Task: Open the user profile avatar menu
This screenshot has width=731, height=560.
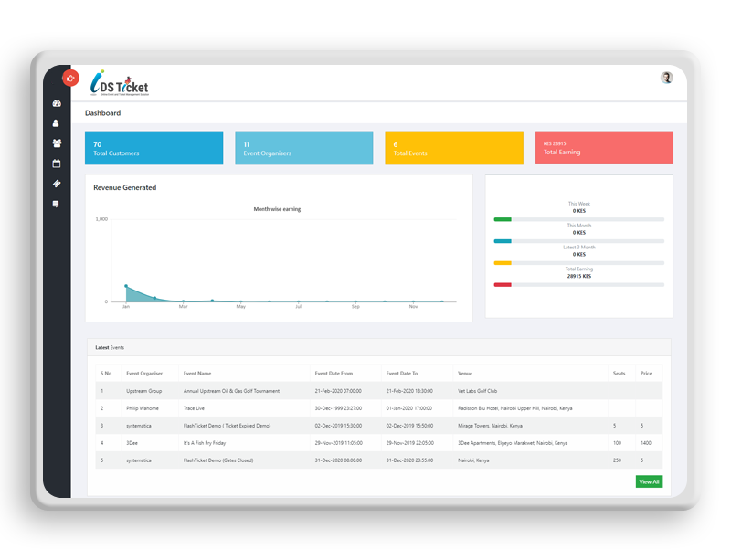Action: [666, 78]
